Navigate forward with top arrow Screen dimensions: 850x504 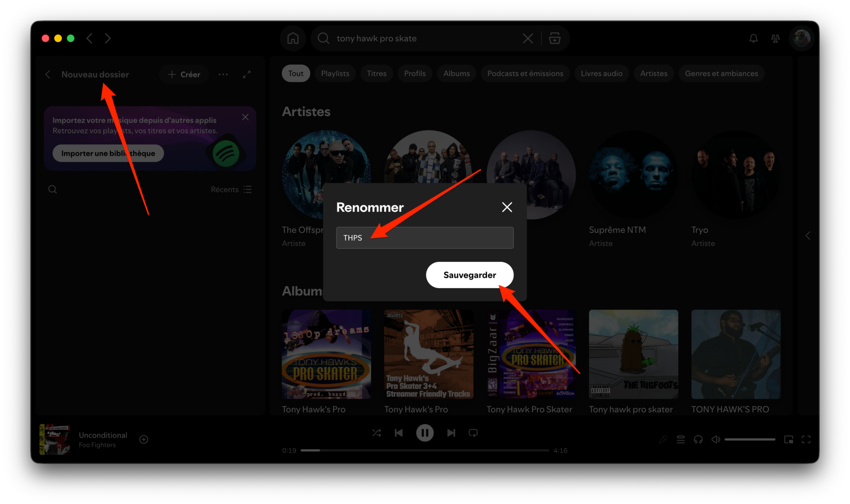tap(108, 38)
